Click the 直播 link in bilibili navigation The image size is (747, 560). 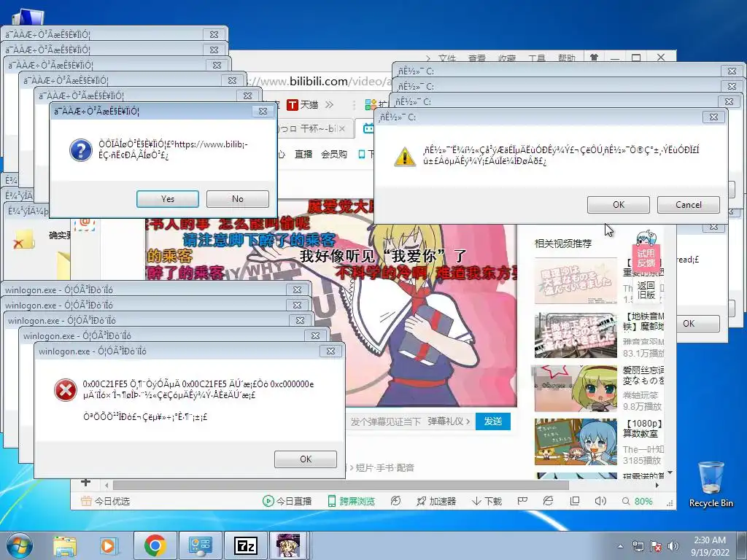(x=303, y=155)
